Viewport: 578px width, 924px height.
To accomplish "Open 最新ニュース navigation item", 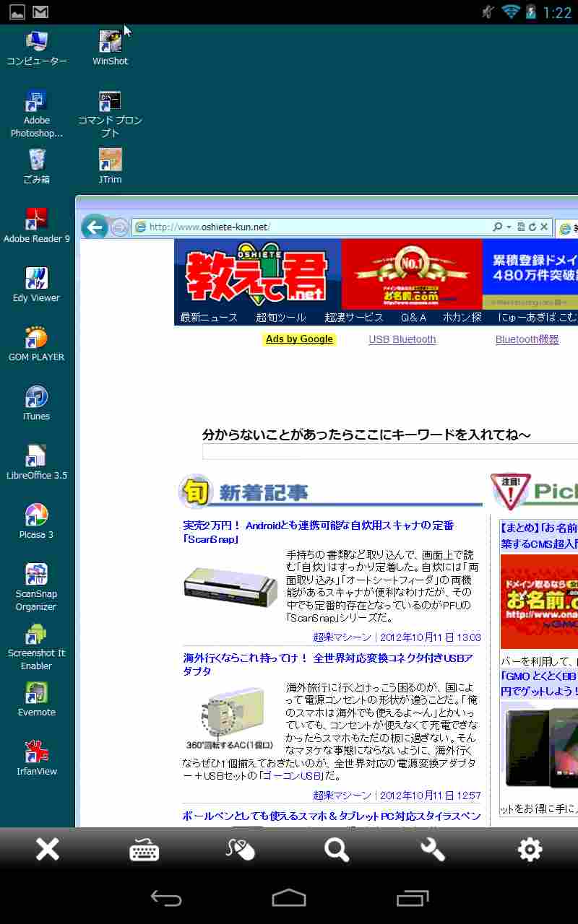I will point(209,318).
